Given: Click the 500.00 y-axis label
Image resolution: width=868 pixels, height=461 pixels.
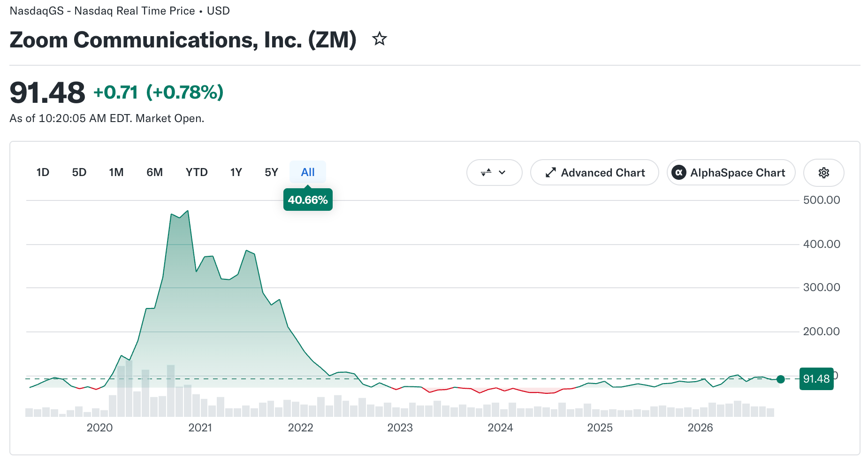Looking at the screenshot, I should pos(822,200).
